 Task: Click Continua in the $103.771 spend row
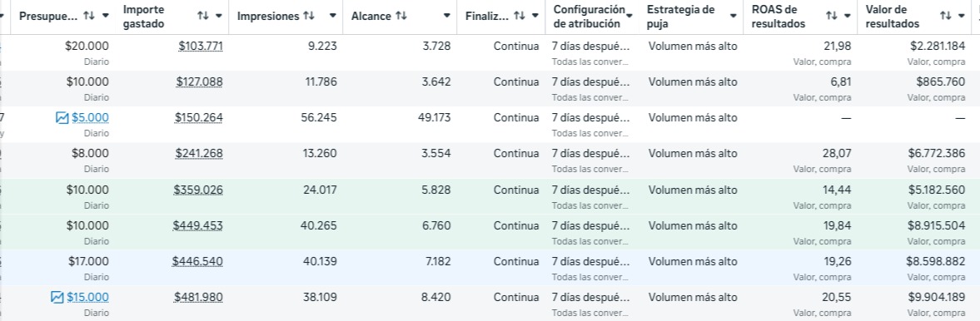pyautogui.click(x=516, y=46)
